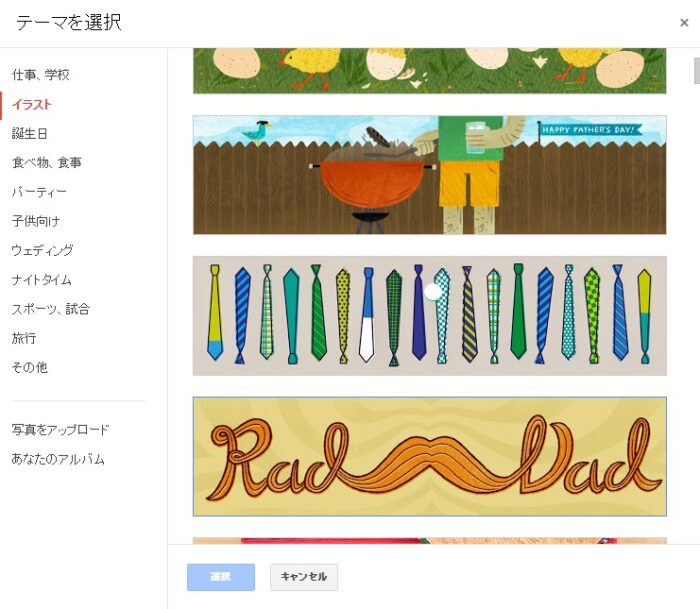Open the 誕生日 theme category
Image resolution: width=700 pixels, height=609 pixels.
coord(29,133)
